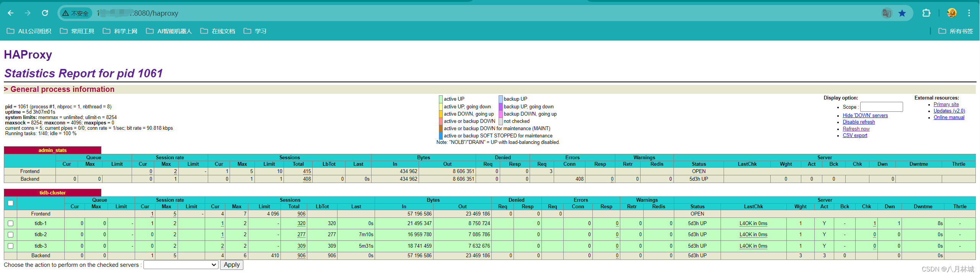Click the CSV export link
The height and width of the screenshot is (276, 980).
[855, 135]
